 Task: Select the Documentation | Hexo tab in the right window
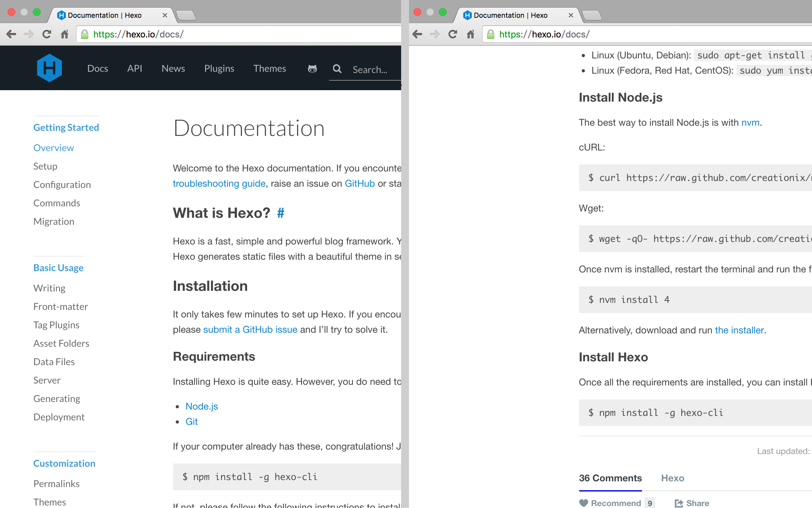click(517, 16)
